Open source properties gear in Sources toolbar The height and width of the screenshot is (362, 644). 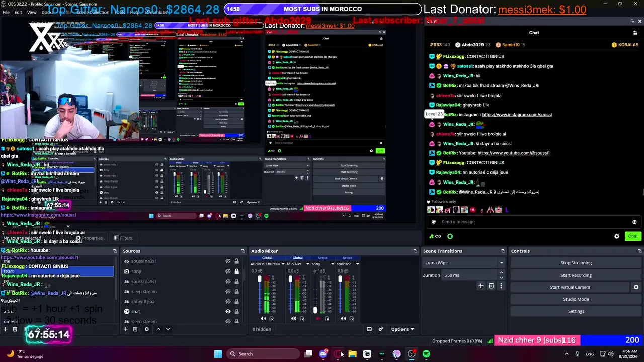pos(147,329)
